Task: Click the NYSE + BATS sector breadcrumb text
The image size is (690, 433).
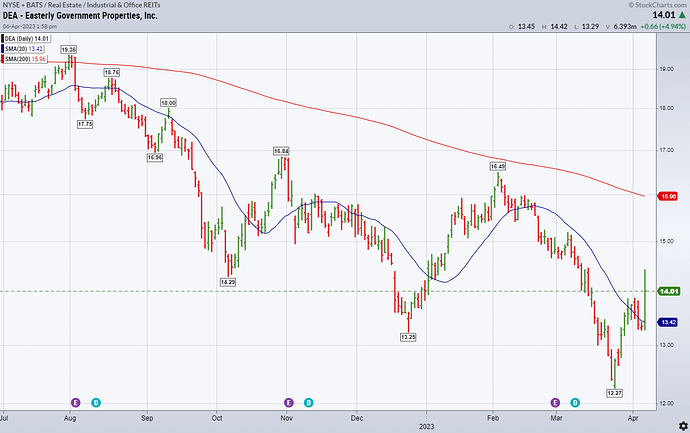Action: point(81,5)
